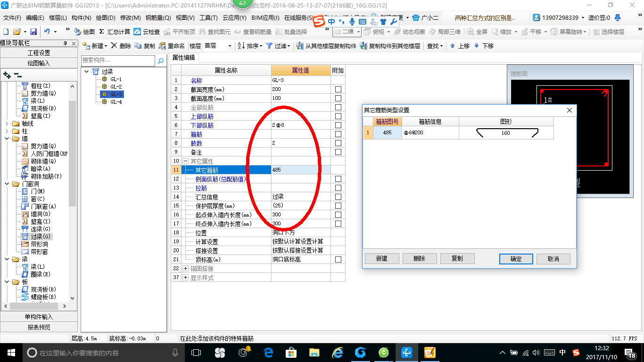Viewport: 644px width, 362px height.
Task: Click 确定 in stirrup settings dialog
Action: [516, 259]
